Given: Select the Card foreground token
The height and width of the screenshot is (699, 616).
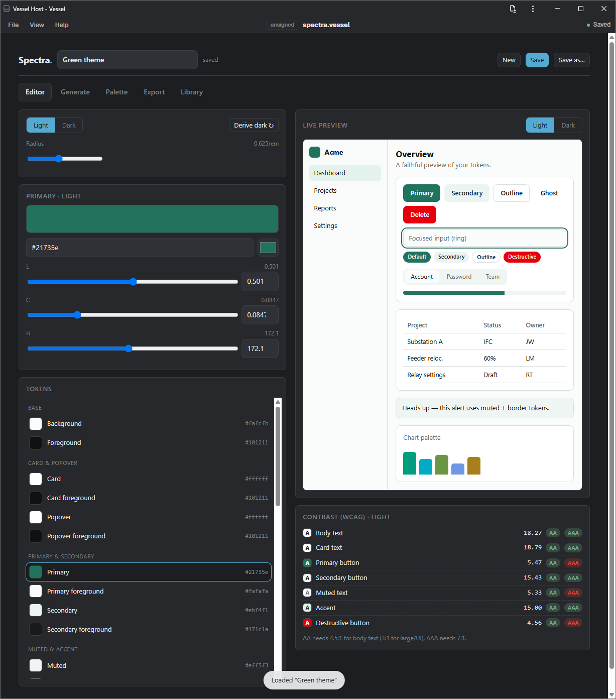Looking at the screenshot, I should click(x=149, y=498).
